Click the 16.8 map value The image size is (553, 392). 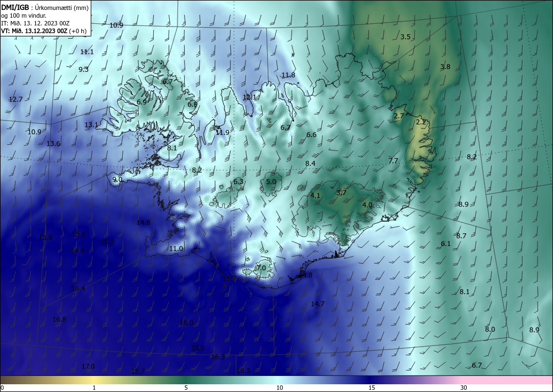(59, 320)
